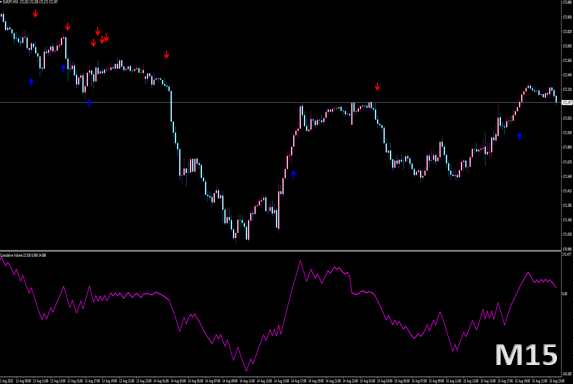The width and height of the screenshot is (574, 384).
Task: Select the purple Cumulative Volume line
Action: point(278,314)
